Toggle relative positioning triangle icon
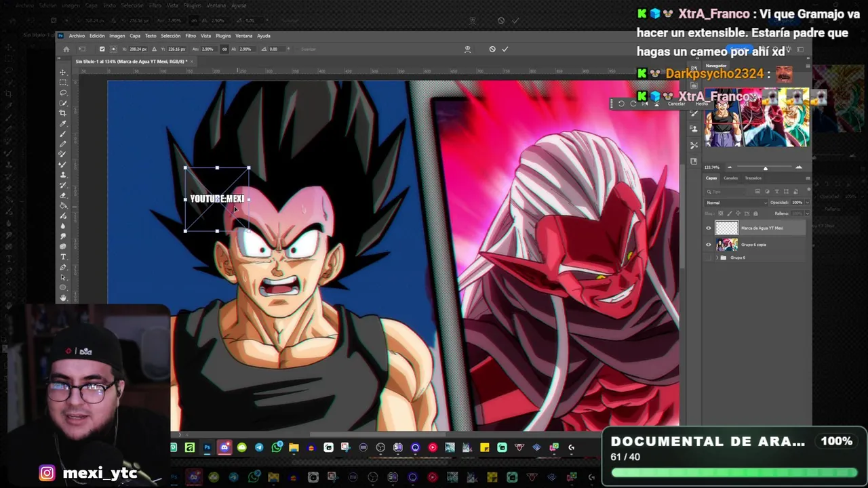This screenshot has height=488, width=868. click(154, 49)
